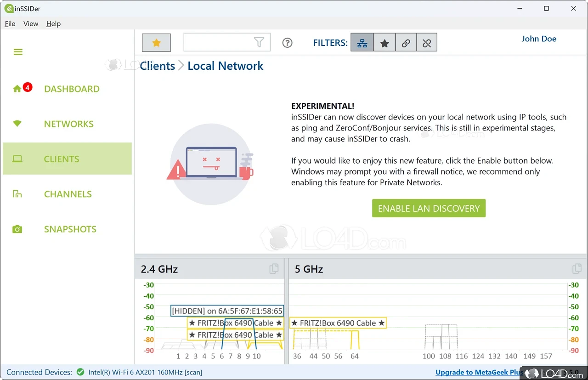The height and width of the screenshot is (380, 588).
Task: Click ENABLE LAN DISCOVERY button
Action: pos(429,208)
